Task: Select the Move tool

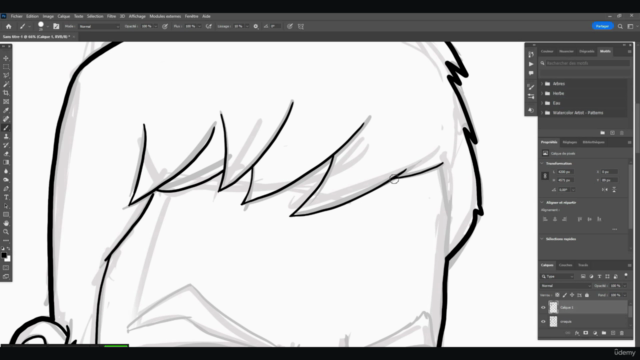Action: pos(6,58)
